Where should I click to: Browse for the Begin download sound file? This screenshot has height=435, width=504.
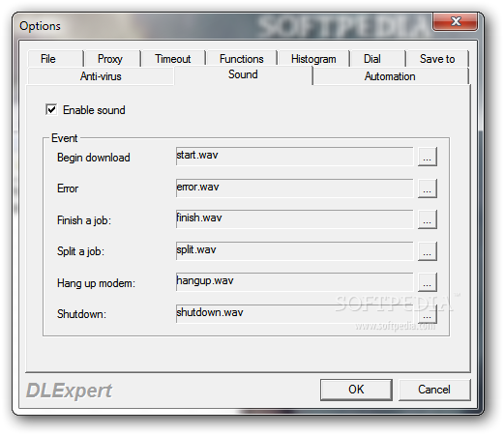(428, 157)
